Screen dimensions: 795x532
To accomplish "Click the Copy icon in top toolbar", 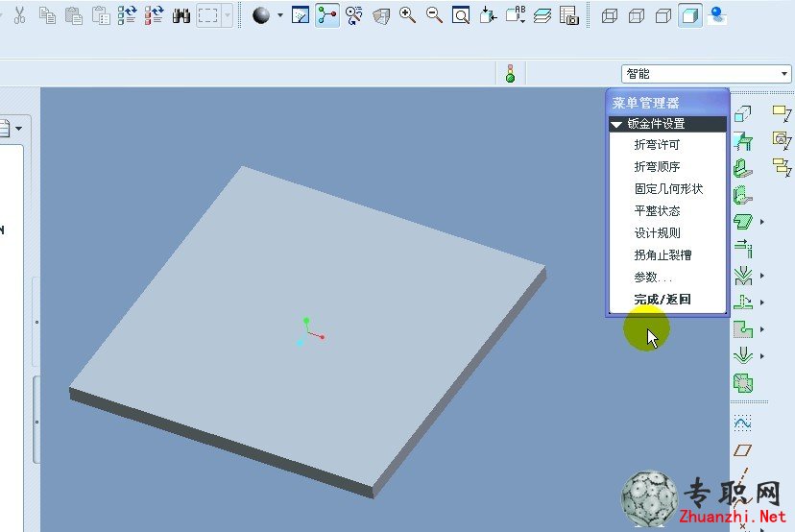I will (47, 15).
